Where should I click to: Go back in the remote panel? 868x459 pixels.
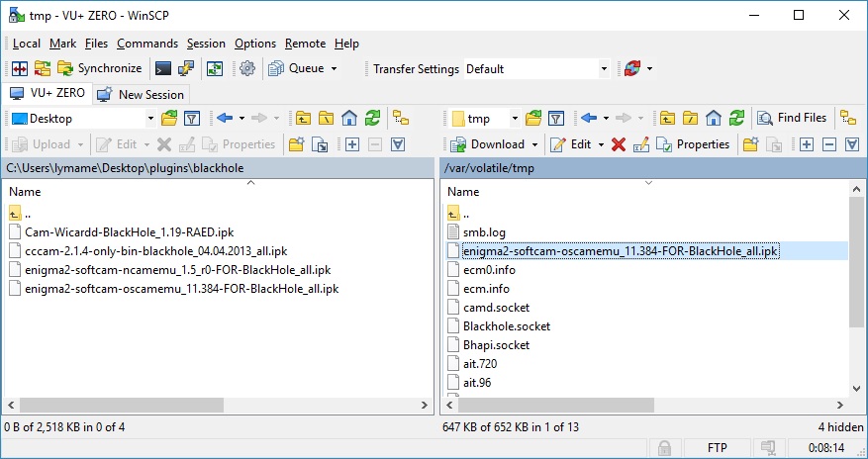tap(589, 118)
